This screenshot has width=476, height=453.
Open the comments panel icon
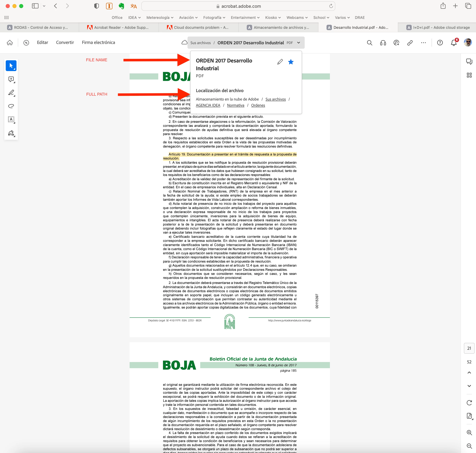pyautogui.click(x=469, y=62)
